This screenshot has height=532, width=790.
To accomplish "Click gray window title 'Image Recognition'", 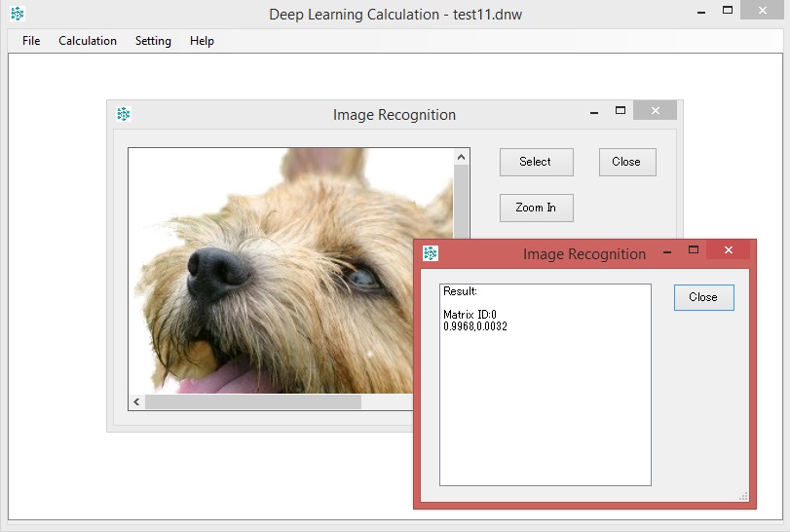I will click(x=394, y=115).
